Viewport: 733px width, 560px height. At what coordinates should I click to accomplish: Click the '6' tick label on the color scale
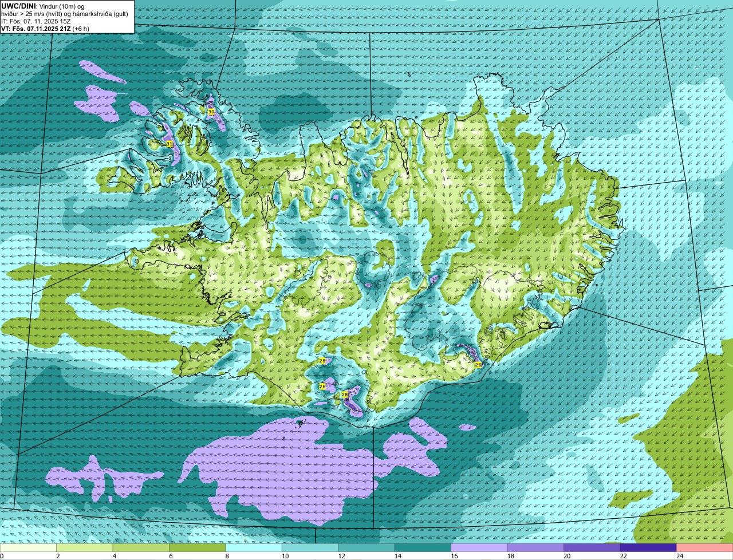[170, 556]
